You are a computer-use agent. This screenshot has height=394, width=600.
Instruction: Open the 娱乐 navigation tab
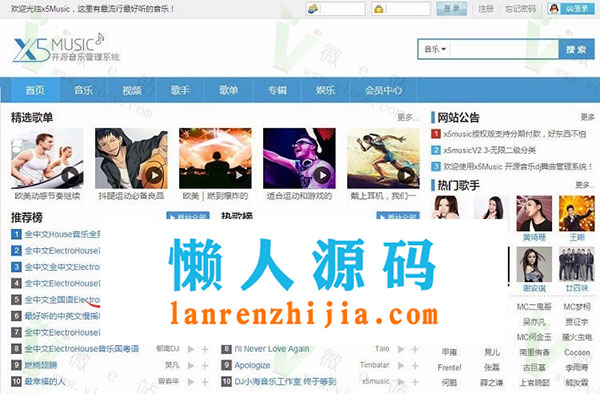point(325,90)
